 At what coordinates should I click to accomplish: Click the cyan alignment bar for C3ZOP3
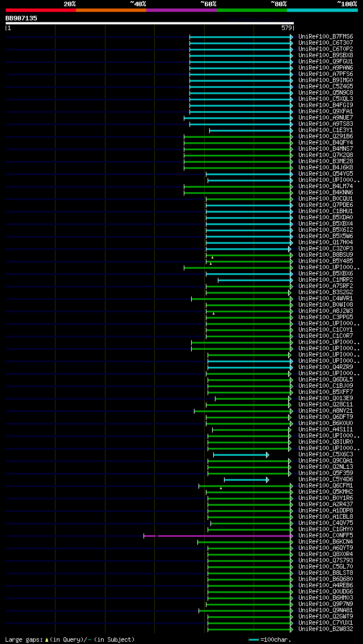(x=248, y=249)
